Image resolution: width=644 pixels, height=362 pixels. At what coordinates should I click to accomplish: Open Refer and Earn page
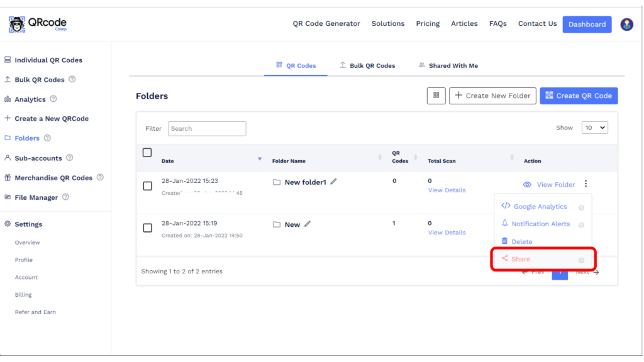pos(35,312)
